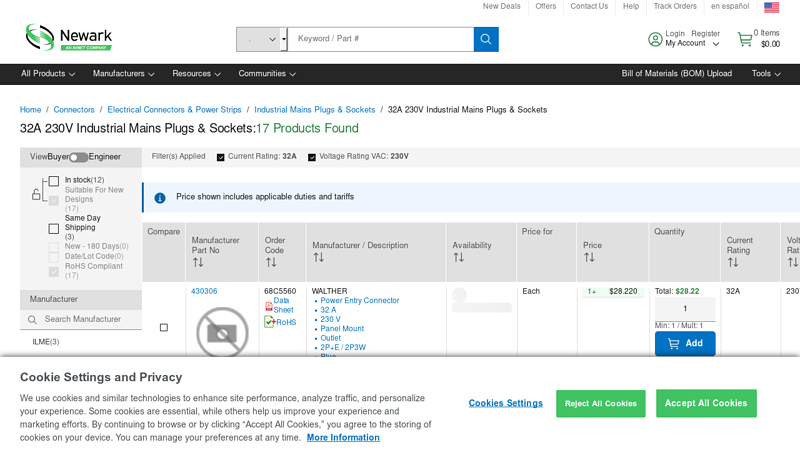Viewport: 800px width, 450px height.
Task: Sort by Manufacturer Part No arrows
Action: pyautogui.click(x=198, y=263)
